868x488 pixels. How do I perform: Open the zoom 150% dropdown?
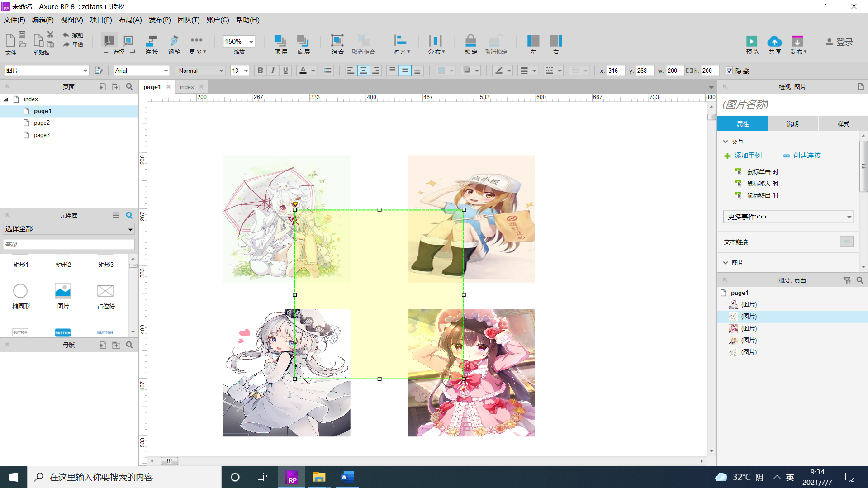pos(251,42)
